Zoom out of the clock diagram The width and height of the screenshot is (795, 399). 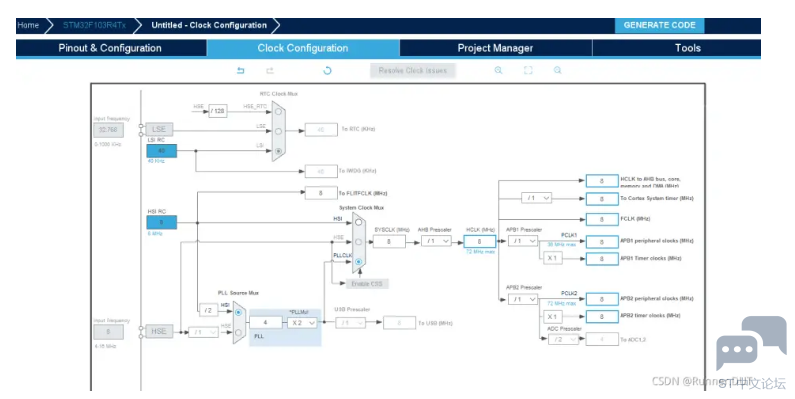coord(558,70)
